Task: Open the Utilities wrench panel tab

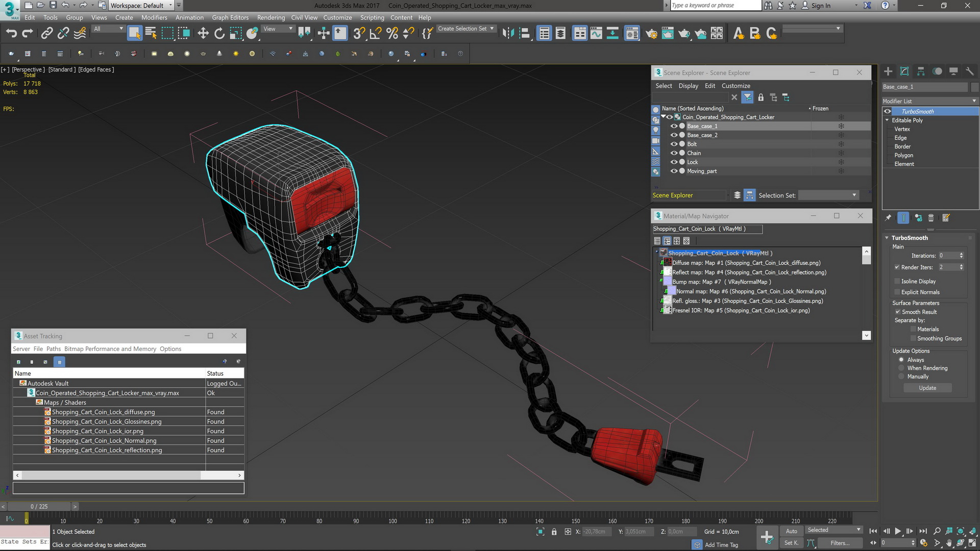Action: tap(970, 71)
